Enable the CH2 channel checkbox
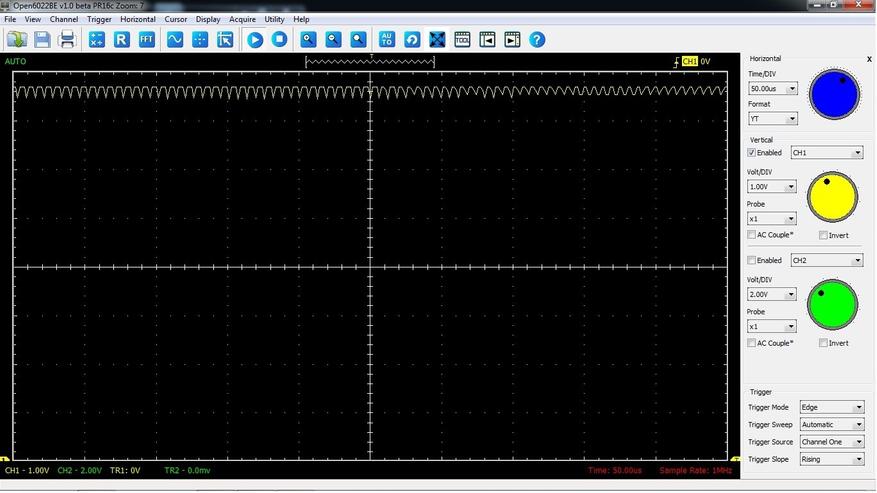The width and height of the screenshot is (877, 493). [752, 260]
